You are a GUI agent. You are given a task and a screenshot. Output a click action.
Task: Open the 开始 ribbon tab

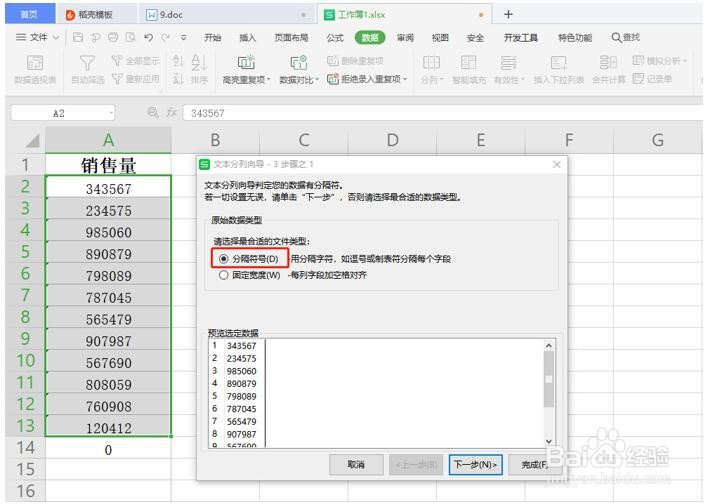coord(212,38)
